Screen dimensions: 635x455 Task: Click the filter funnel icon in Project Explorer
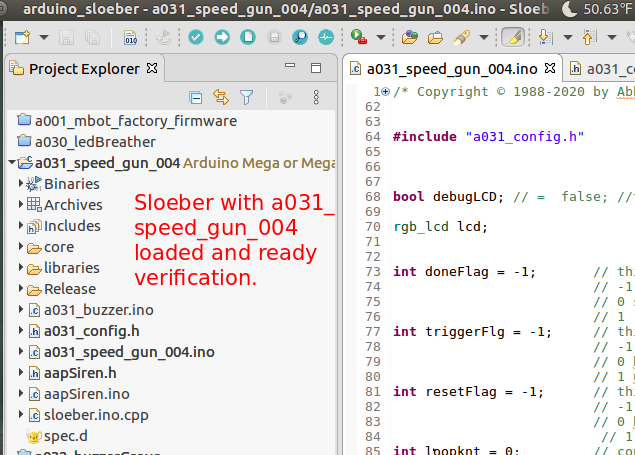[246, 98]
